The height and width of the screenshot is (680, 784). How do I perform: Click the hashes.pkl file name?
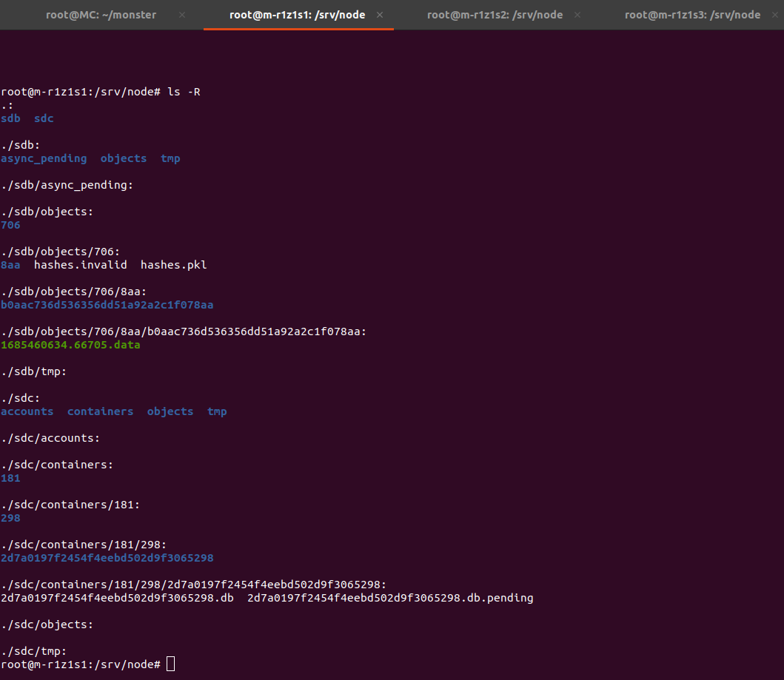tap(173, 265)
